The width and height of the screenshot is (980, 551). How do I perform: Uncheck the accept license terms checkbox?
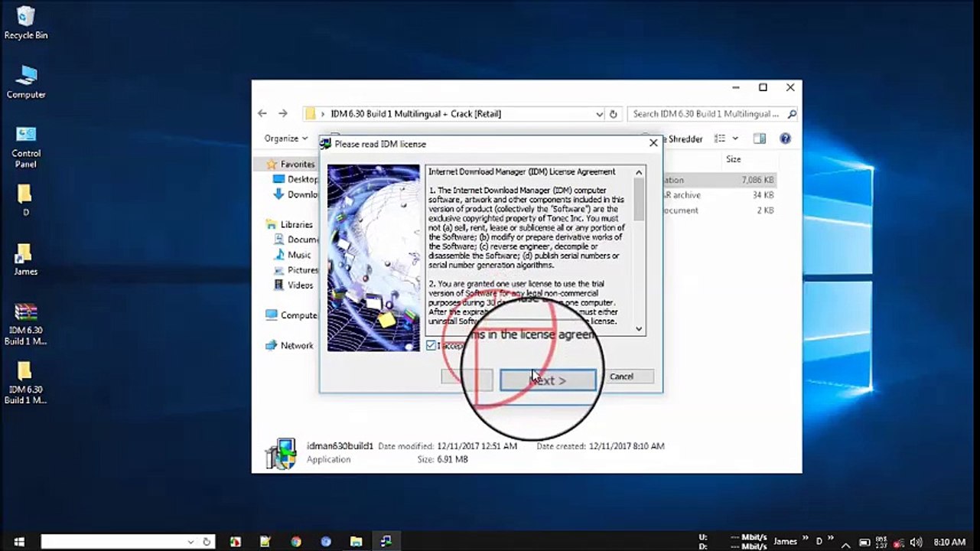point(431,346)
